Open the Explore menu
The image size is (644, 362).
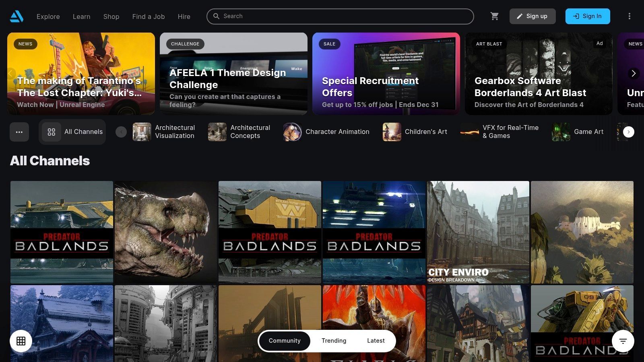pyautogui.click(x=48, y=16)
